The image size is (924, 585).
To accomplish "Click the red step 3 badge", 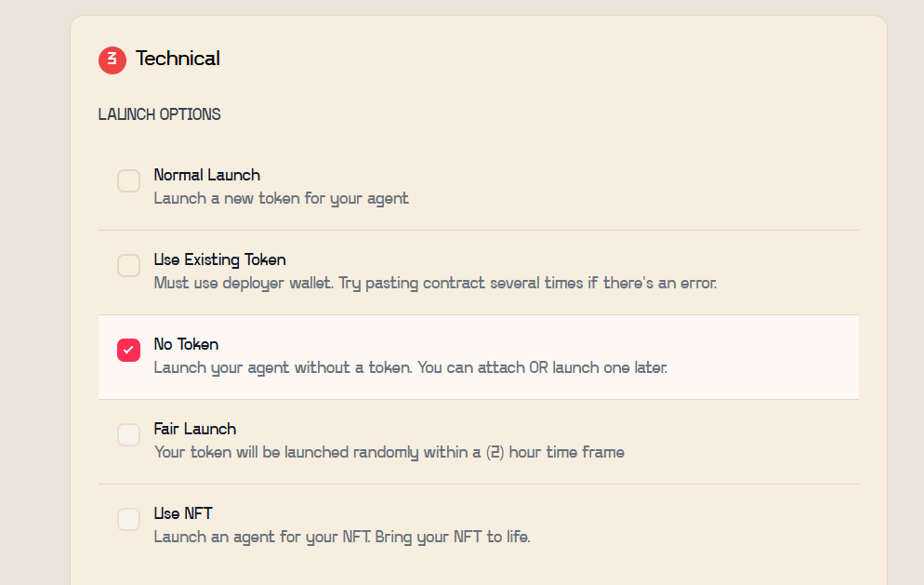I will pos(112,60).
